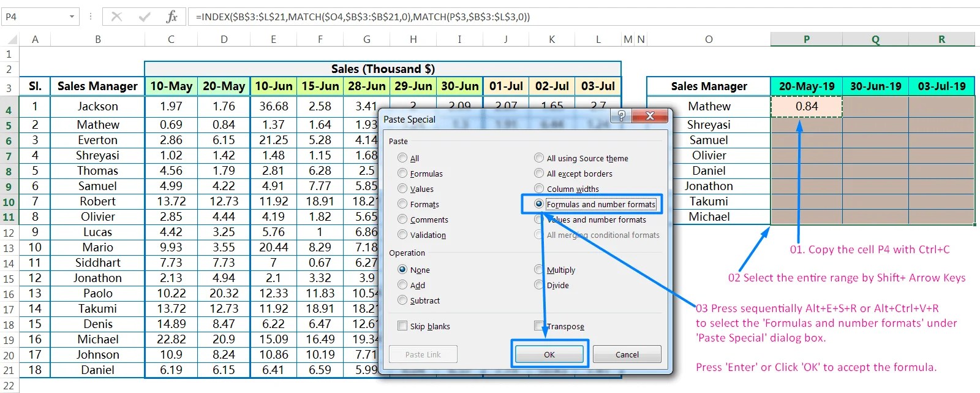Click the Paste Special help question mark
Image resolution: width=980 pixels, height=393 pixels.
pyautogui.click(x=621, y=116)
